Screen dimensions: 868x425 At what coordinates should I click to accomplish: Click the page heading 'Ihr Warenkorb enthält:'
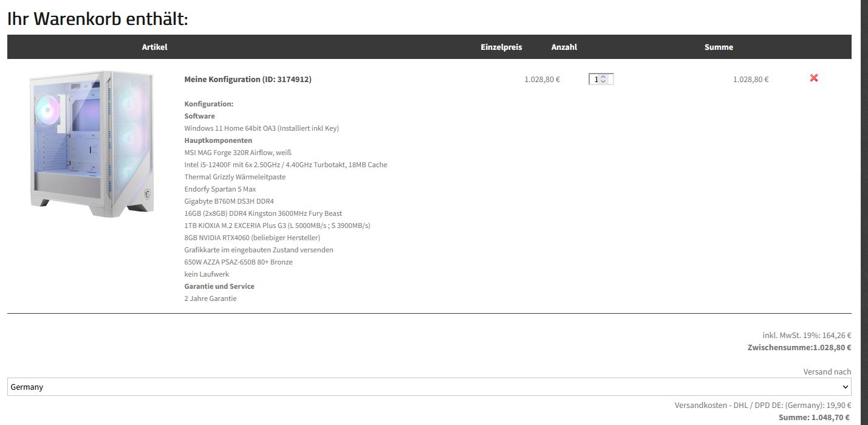click(98, 19)
